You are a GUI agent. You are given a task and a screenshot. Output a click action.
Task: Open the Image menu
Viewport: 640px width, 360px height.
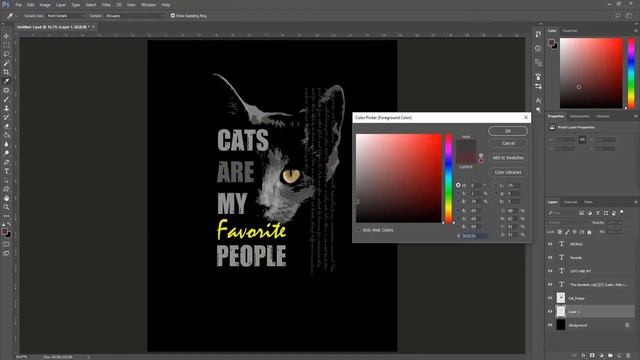click(45, 5)
